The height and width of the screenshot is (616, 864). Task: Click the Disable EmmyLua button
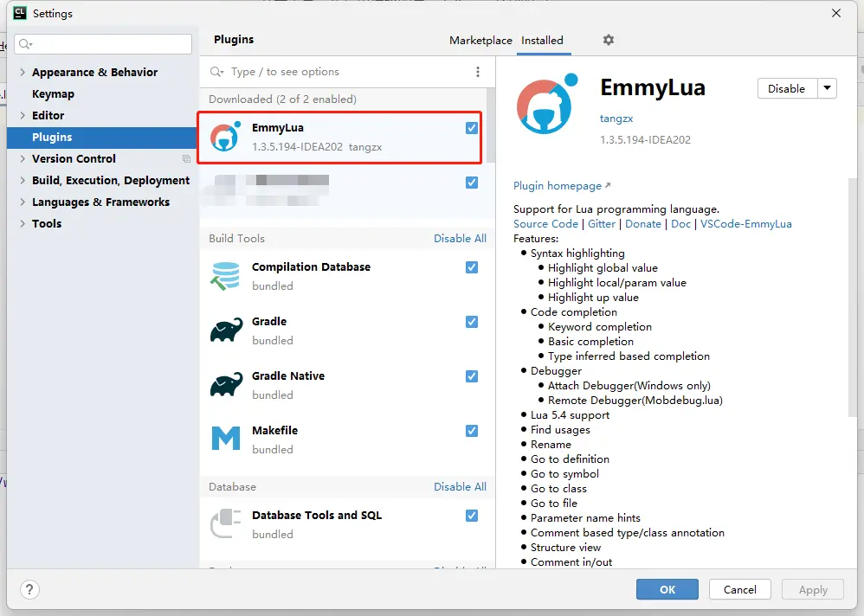(x=787, y=88)
